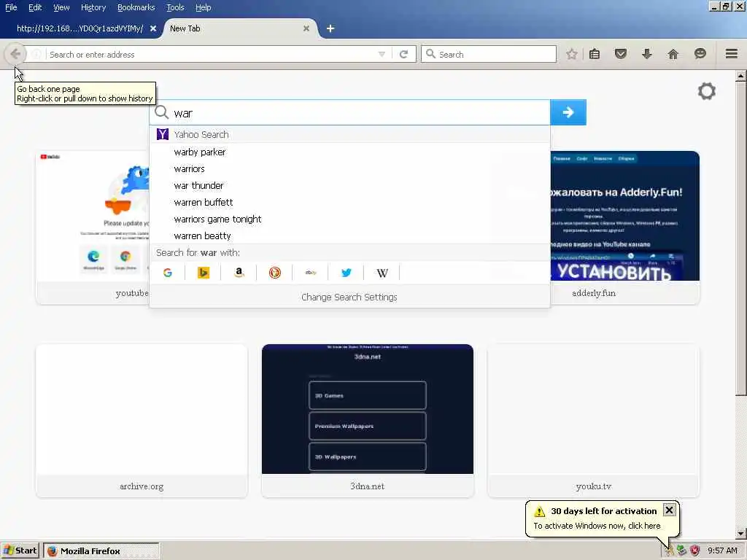Viewport: 747px width, 560px height.
Task: Click the page scrollbar down arrow
Action: (741, 533)
